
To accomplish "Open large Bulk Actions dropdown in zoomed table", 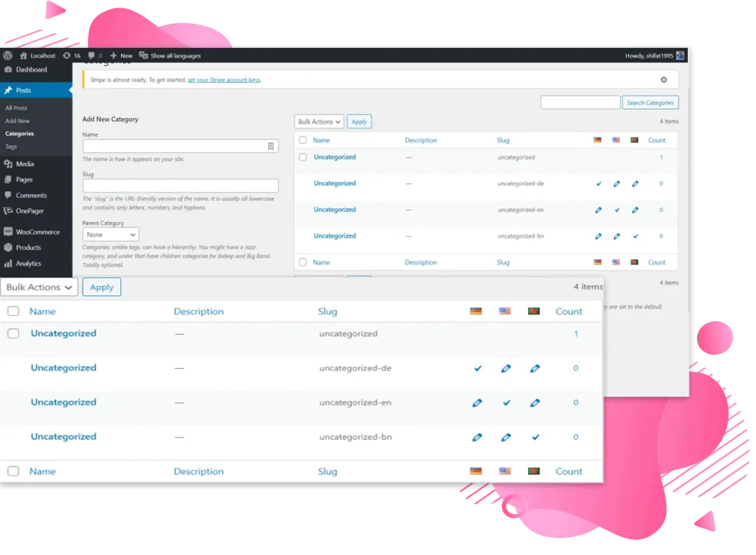I will pyautogui.click(x=39, y=287).
